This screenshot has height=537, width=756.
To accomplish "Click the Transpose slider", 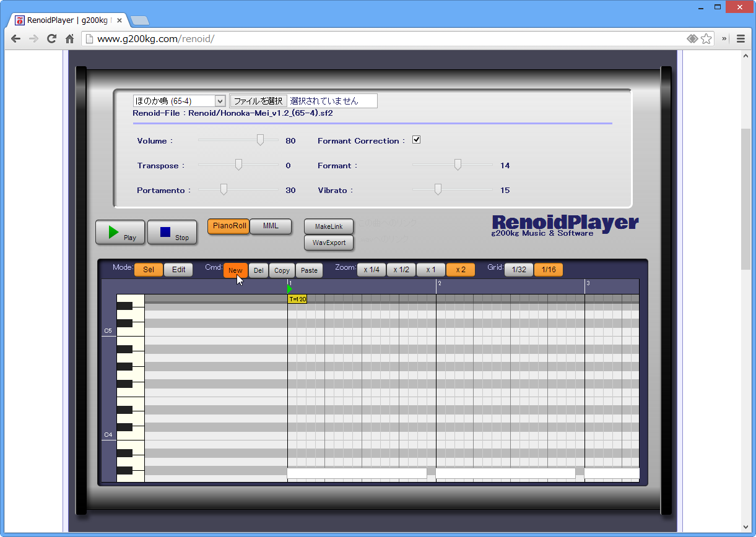I will [238, 165].
